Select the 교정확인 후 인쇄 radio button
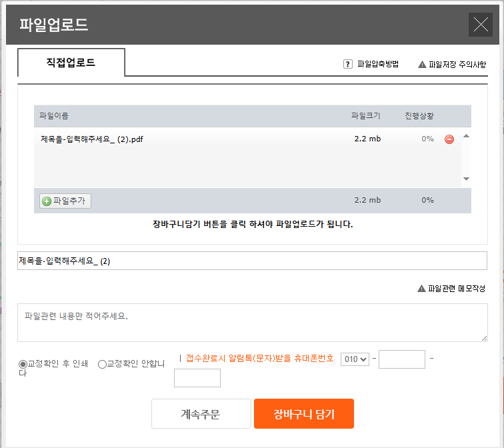504x448 pixels. [23, 364]
